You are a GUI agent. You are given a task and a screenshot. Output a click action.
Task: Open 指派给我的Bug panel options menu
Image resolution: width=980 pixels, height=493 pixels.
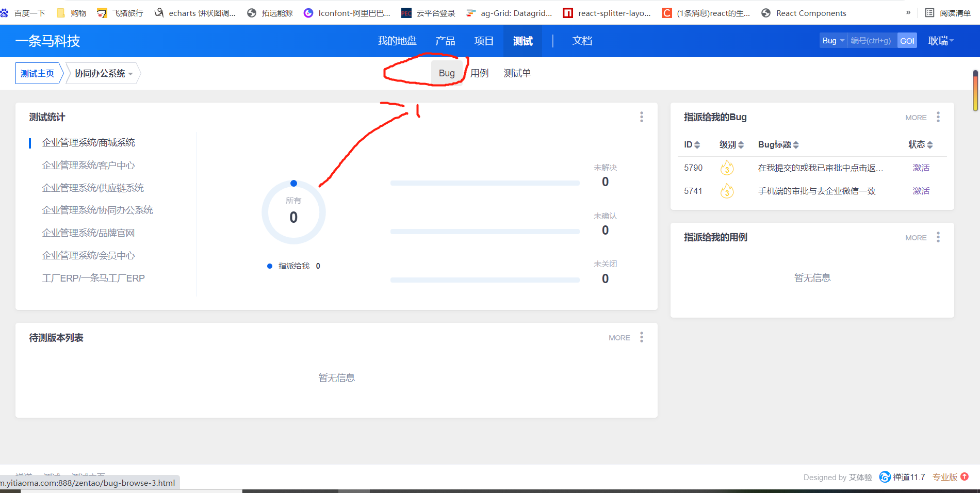[x=938, y=117]
